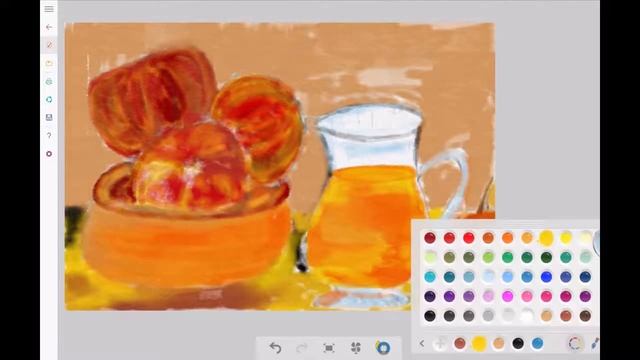Click the teal circular arrows sidebar icon

[x=49, y=100]
